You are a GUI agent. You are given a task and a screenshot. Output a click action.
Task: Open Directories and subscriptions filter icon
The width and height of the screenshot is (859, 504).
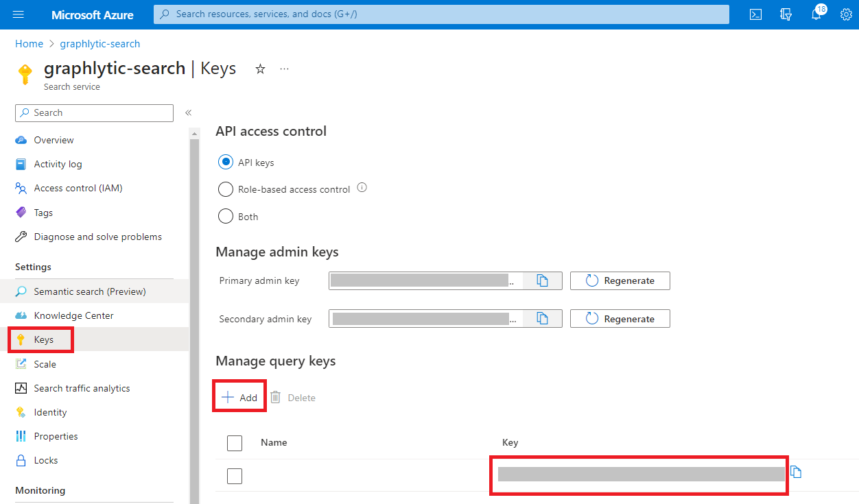point(786,14)
